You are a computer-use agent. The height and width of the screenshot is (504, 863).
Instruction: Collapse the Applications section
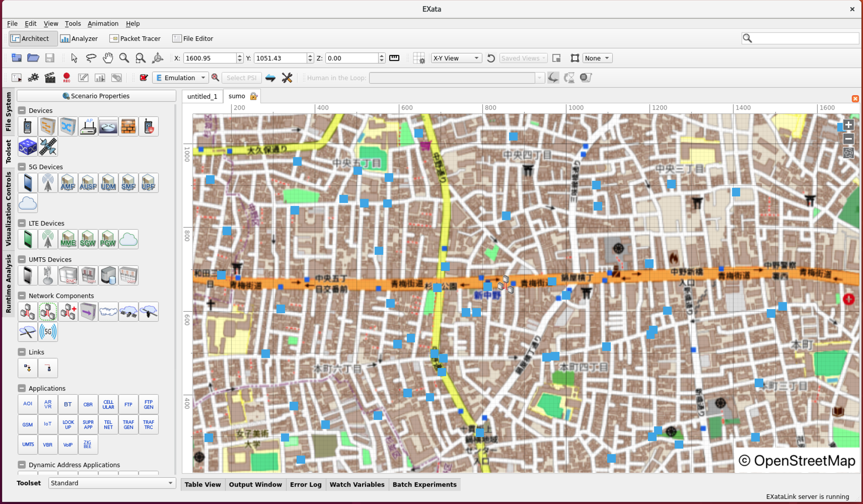22,388
